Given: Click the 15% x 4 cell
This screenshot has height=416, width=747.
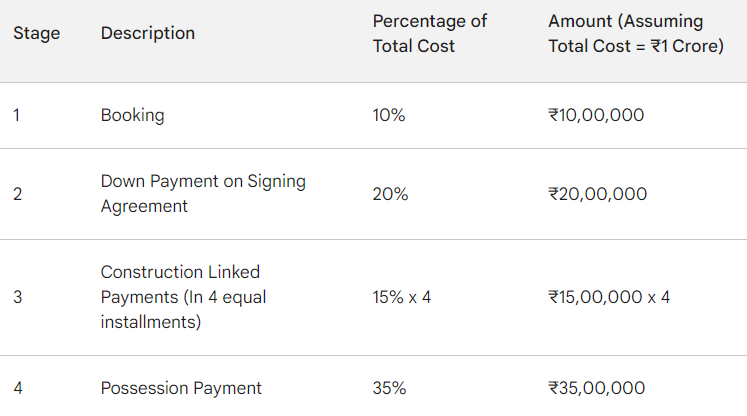Looking at the screenshot, I should (x=402, y=297).
